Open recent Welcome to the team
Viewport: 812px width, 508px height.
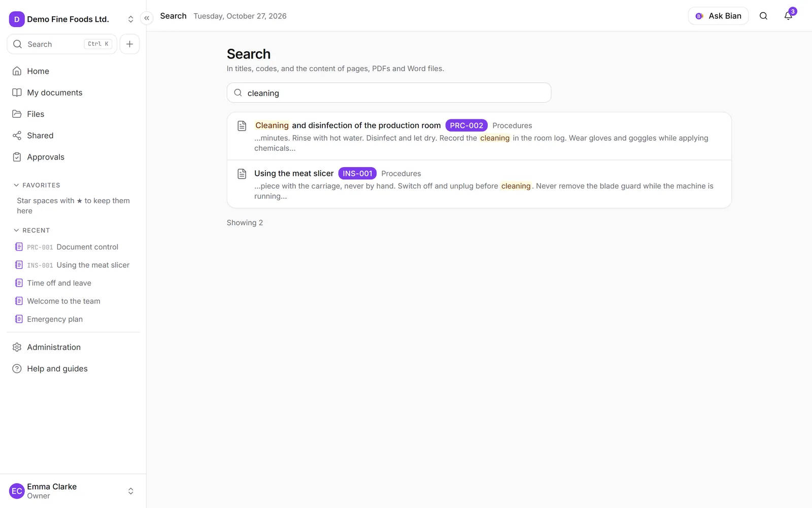73,301
